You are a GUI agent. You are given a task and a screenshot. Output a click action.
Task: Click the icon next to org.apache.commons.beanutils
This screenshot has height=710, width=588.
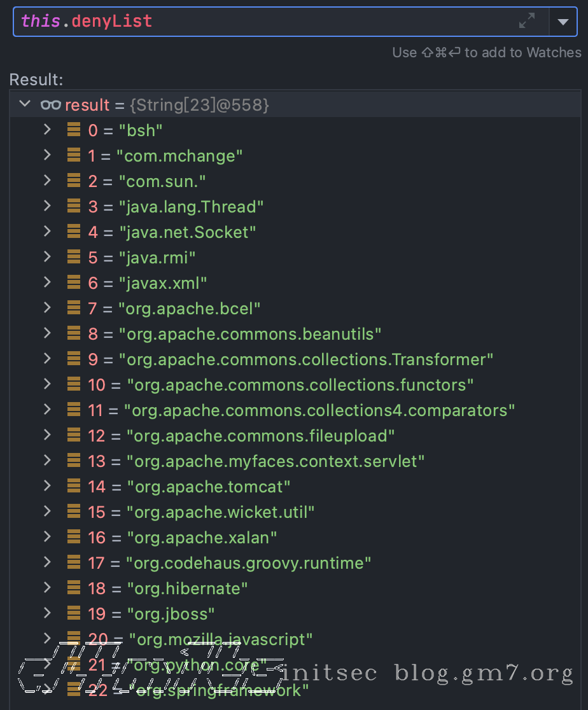click(74, 333)
